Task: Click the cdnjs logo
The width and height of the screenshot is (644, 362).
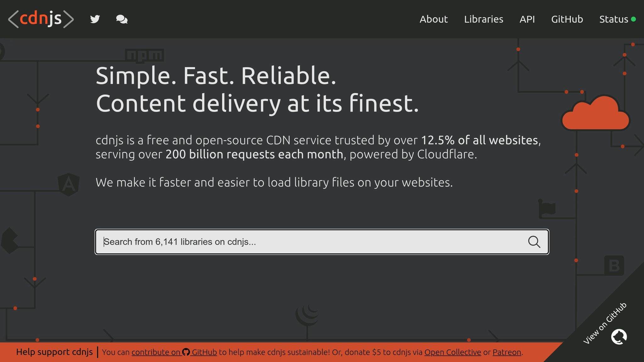Action: 41,19
